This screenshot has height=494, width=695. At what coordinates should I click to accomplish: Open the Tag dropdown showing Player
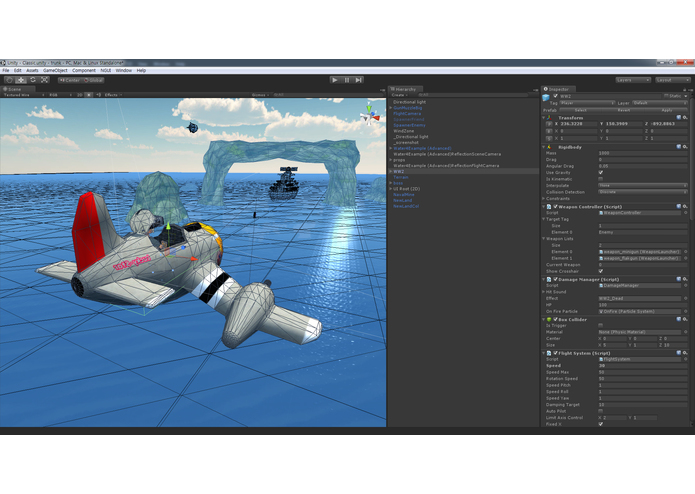[x=587, y=103]
